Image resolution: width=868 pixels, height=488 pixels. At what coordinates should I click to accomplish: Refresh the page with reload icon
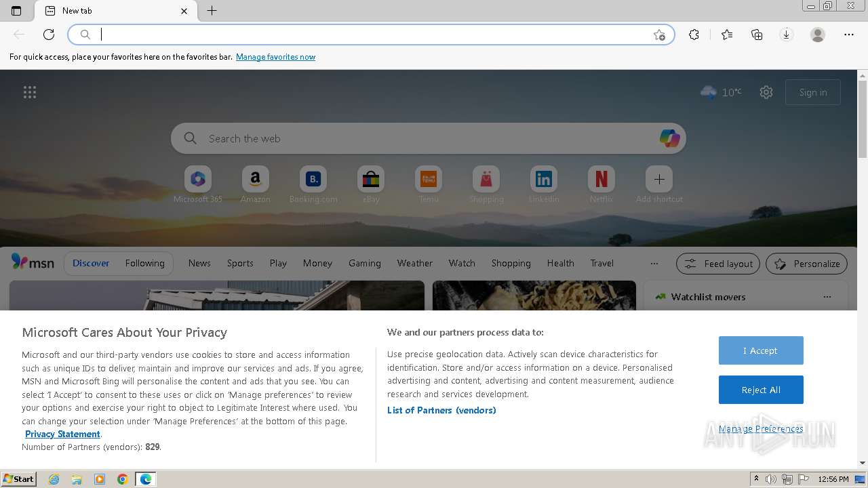[x=49, y=35]
